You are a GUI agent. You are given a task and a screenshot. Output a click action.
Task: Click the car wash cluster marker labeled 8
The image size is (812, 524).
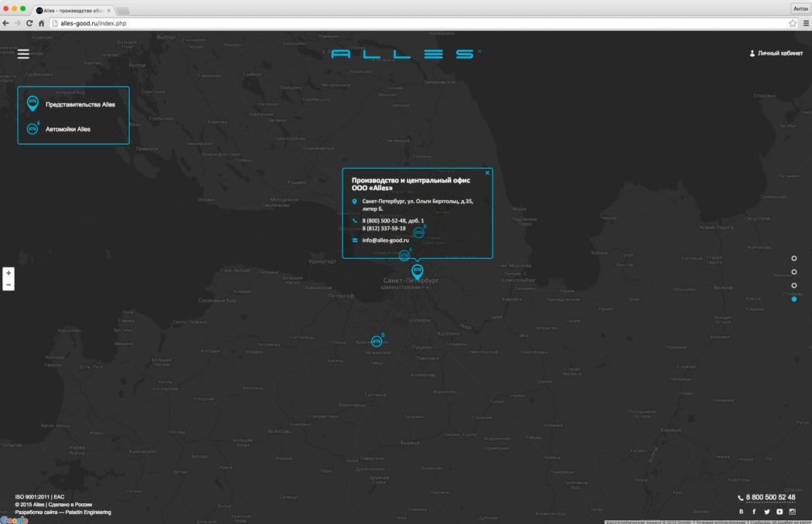click(x=418, y=233)
